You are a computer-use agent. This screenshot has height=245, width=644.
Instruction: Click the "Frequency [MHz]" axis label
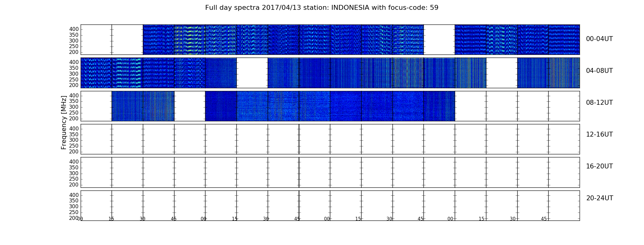[x=64, y=123]
